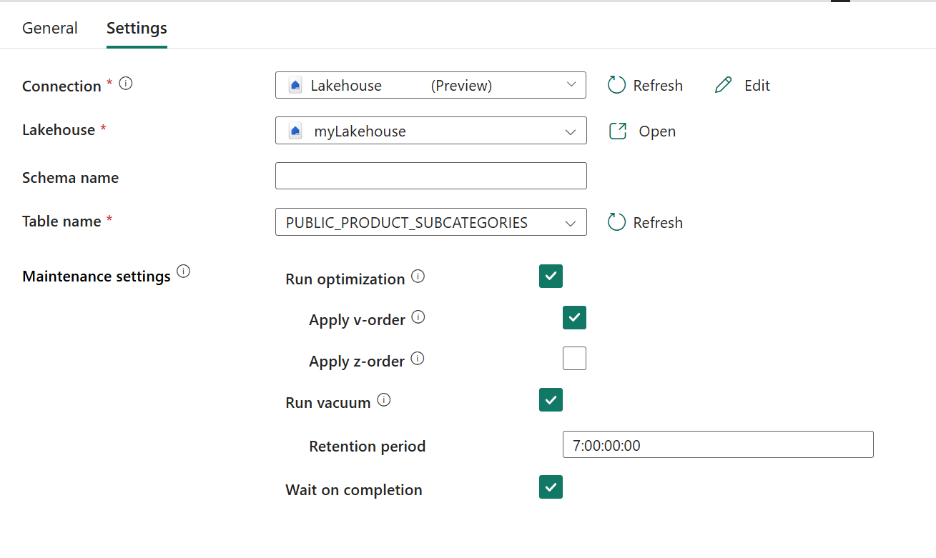Toggle the Wait on completion checkbox
This screenshot has width=936, height=558.
(x=550, y=487)
